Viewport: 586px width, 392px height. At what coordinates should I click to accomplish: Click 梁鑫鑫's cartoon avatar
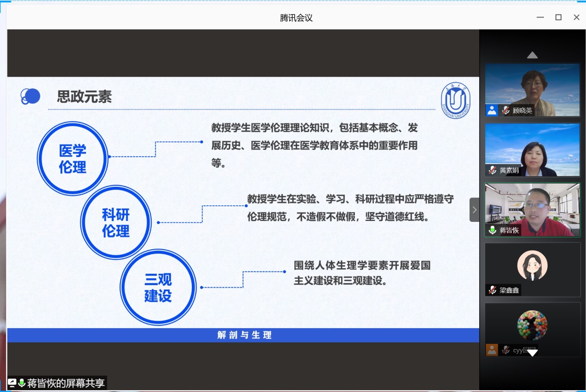point(532,265)
